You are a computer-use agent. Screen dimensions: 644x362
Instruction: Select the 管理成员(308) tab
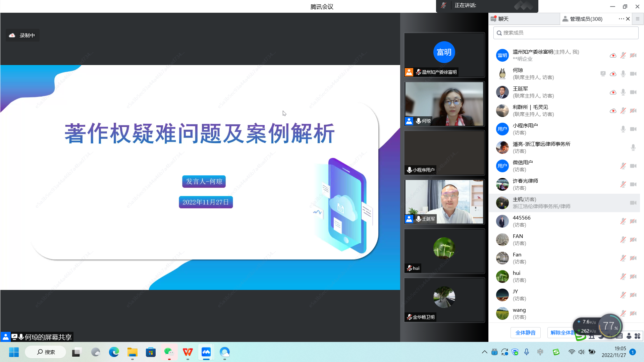point(586,19)
